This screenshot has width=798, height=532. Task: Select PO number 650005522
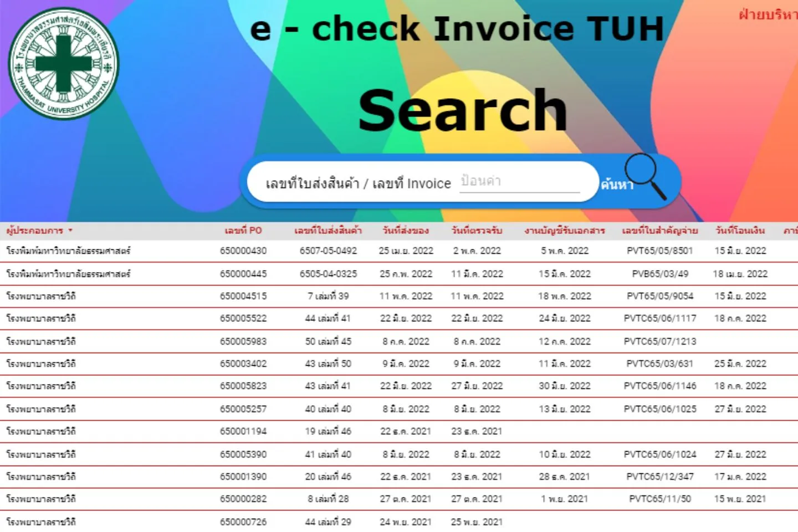(x=243, y=319)
